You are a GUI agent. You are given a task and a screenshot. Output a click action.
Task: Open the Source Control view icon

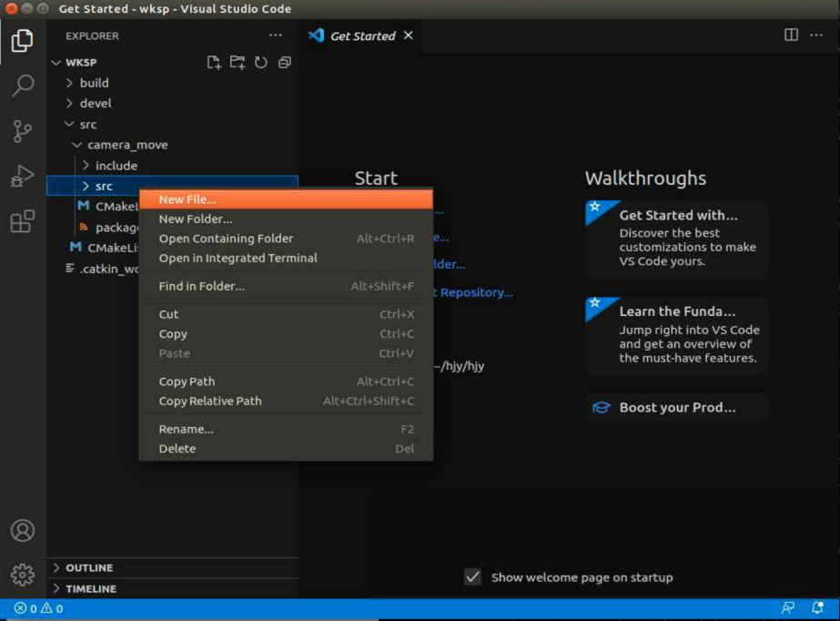pyautogui.click(x=22, y=131)
